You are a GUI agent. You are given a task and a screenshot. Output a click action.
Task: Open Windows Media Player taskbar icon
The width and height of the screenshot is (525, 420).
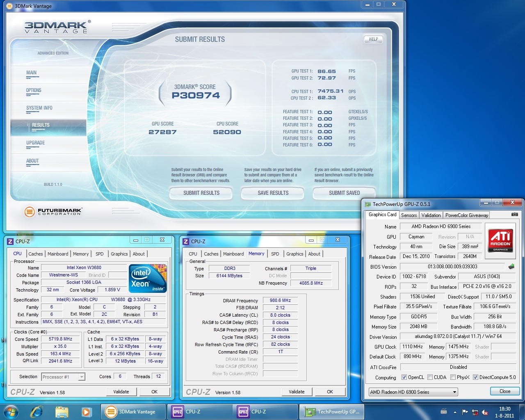click(x=86, y=412)
